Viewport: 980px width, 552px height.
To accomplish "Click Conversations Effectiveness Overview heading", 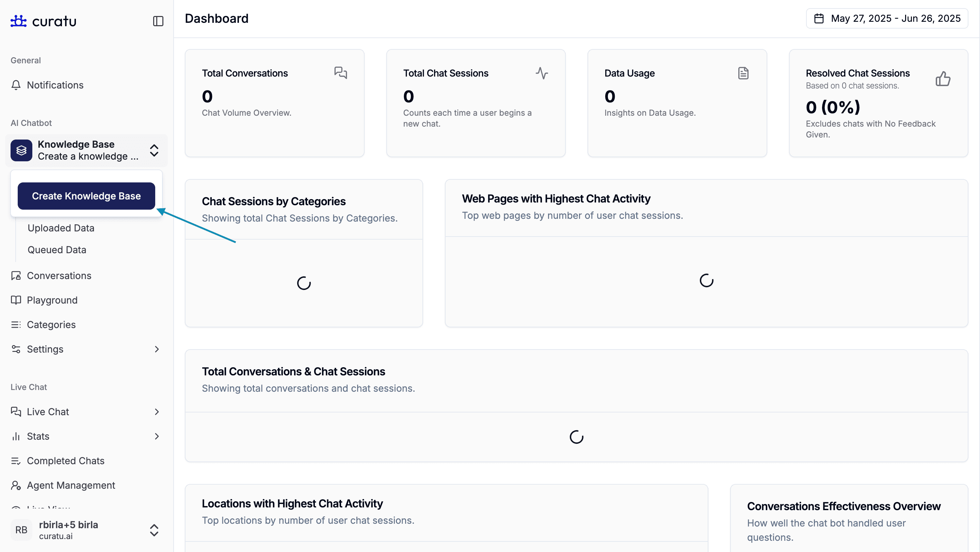I will click(x=844, y=506).
